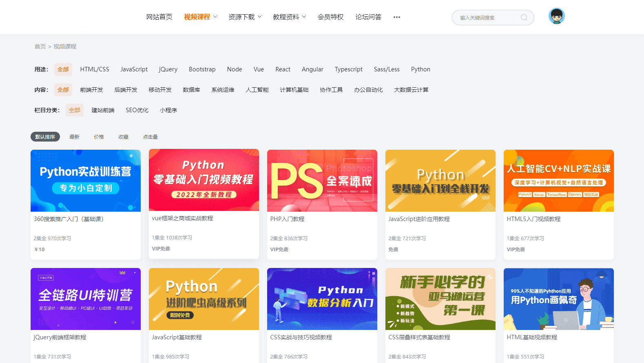Open the user avatar profile
This screenshot has width=644, height=363.
557,16
